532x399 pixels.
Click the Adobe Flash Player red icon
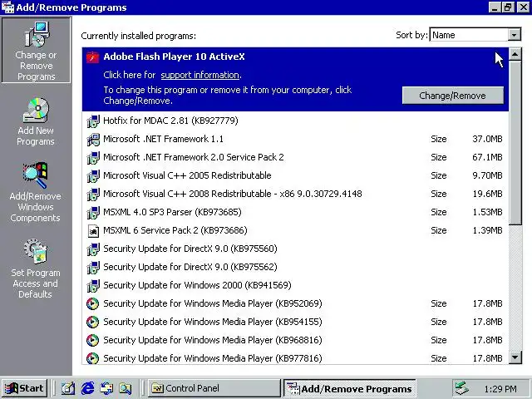tap(92, 57)
